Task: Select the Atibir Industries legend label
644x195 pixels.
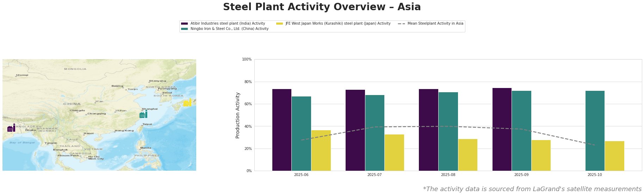Action: coord(228,24)
